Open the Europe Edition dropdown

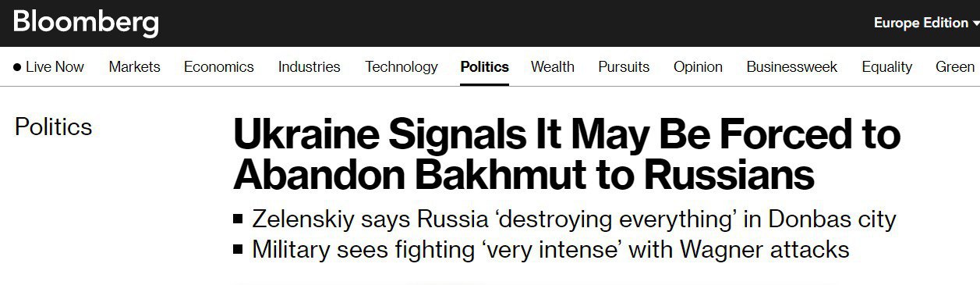[x=926, y=23]
